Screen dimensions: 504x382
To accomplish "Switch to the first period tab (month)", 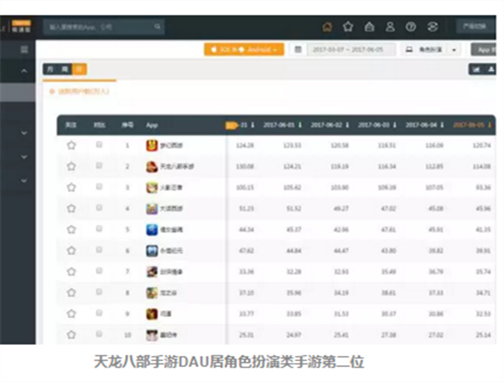I will pyautogui.click(x=50, y=69).
